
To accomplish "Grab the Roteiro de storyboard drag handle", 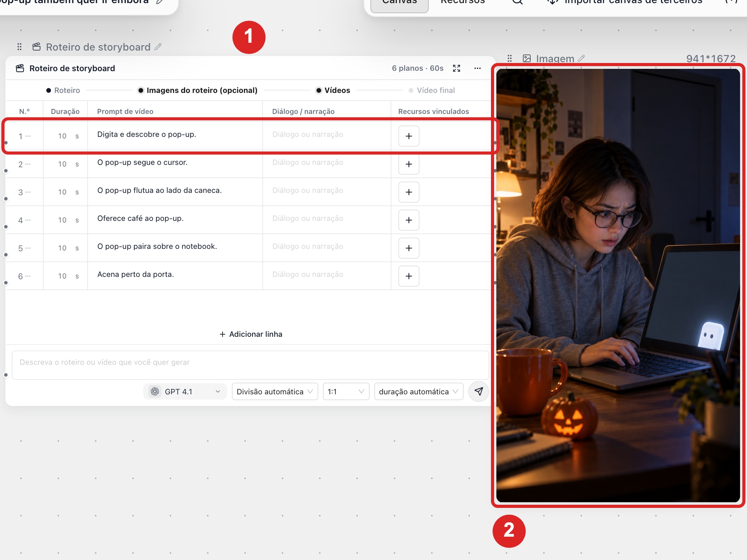I will pyautogui.click(x=19, y=47).
